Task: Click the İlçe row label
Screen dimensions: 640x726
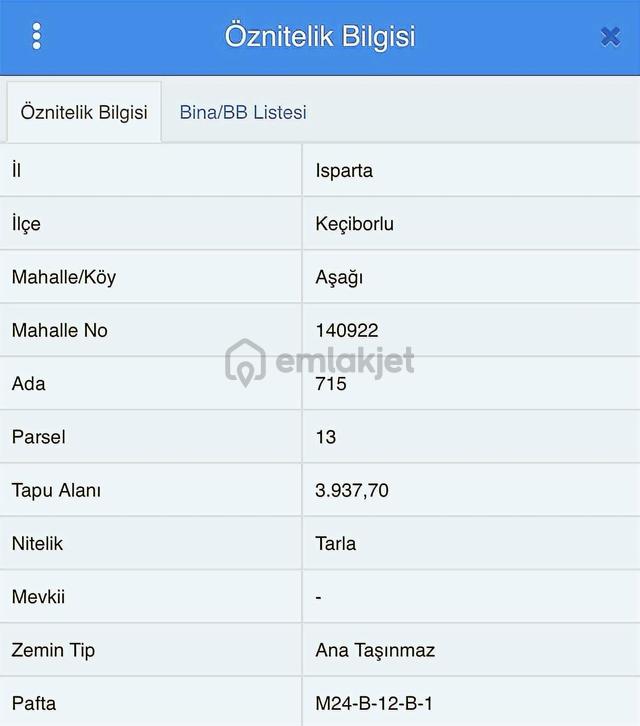Action: (x=26, y=224)
